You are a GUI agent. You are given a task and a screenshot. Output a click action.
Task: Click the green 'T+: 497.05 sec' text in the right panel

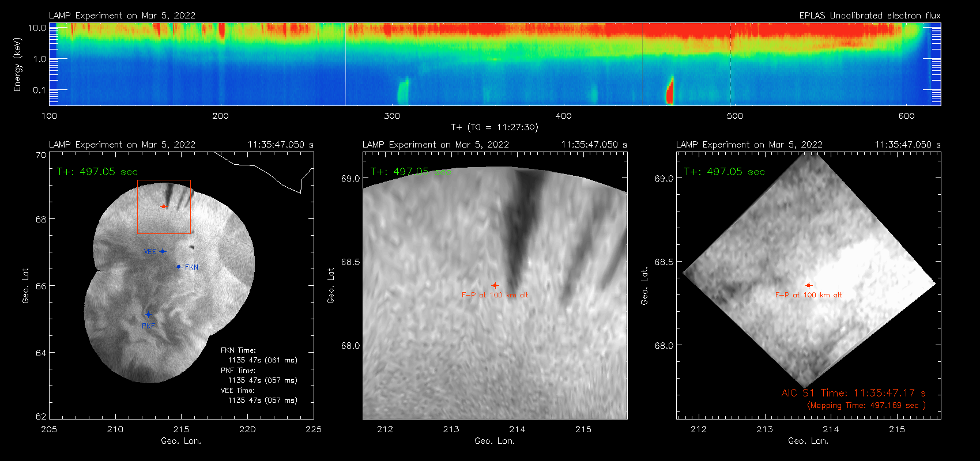click(x=725, y=172)
